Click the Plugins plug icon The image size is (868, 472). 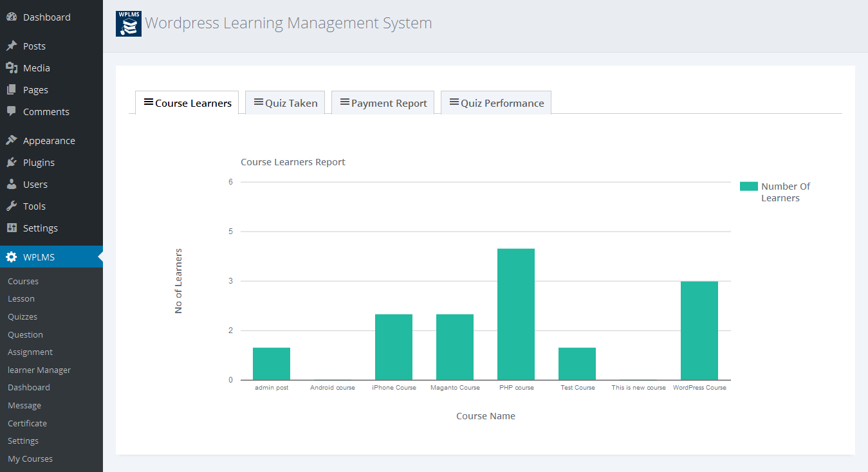pyautogui.click(x=12, y=163)
